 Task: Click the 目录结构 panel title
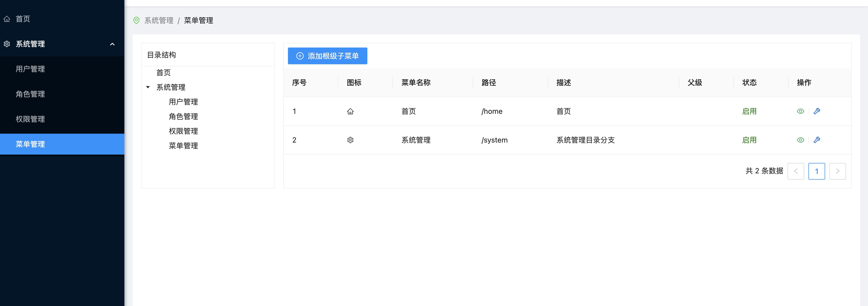pos(161,55)
